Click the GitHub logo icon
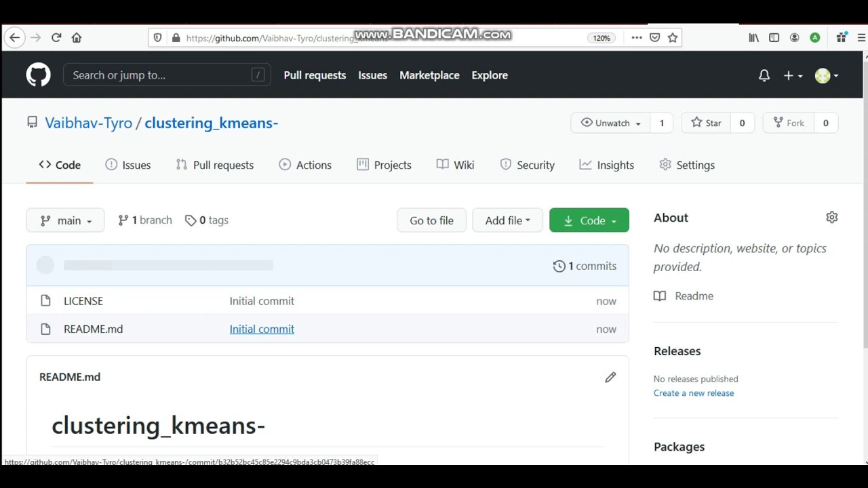This screenshot has height=488, width=868. 38,75
